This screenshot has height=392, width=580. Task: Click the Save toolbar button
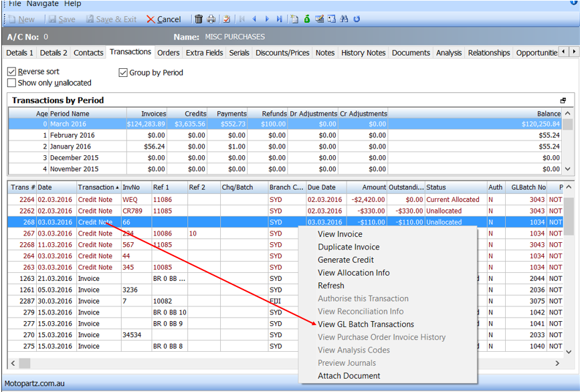point(62,19)
